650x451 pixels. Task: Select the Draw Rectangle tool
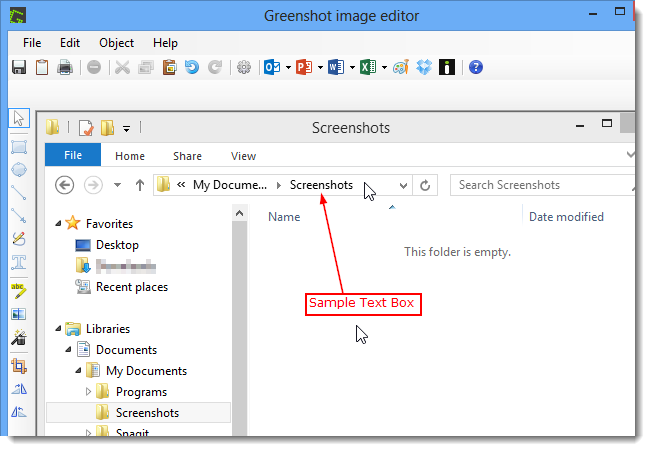point(19,147)
